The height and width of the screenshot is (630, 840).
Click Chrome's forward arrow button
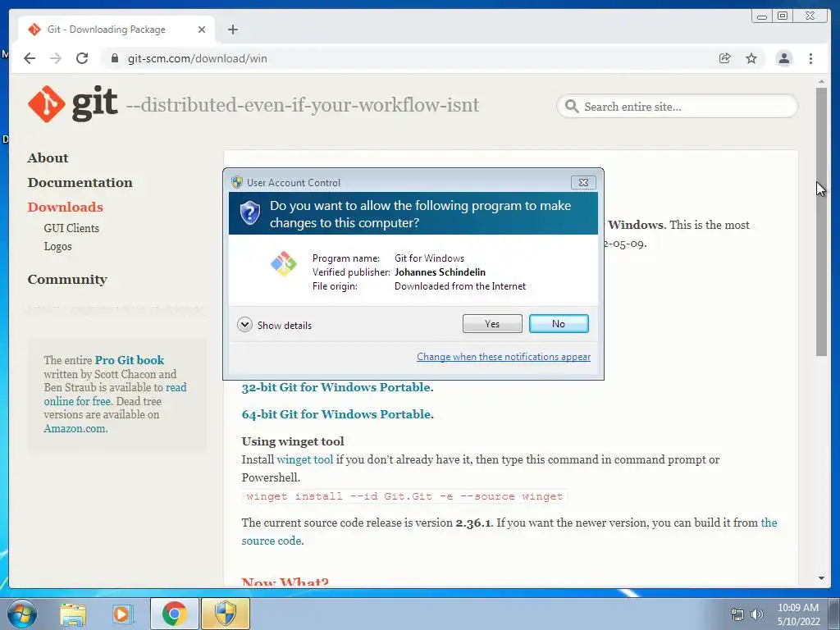56,58
